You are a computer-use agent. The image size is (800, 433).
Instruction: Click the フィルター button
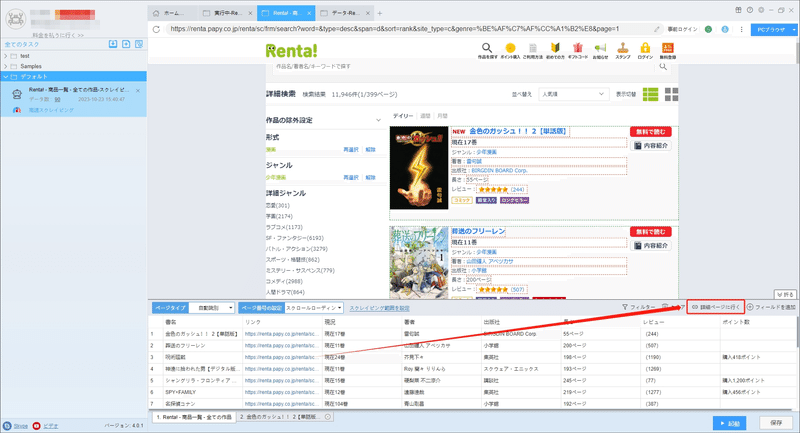point(639,308)
